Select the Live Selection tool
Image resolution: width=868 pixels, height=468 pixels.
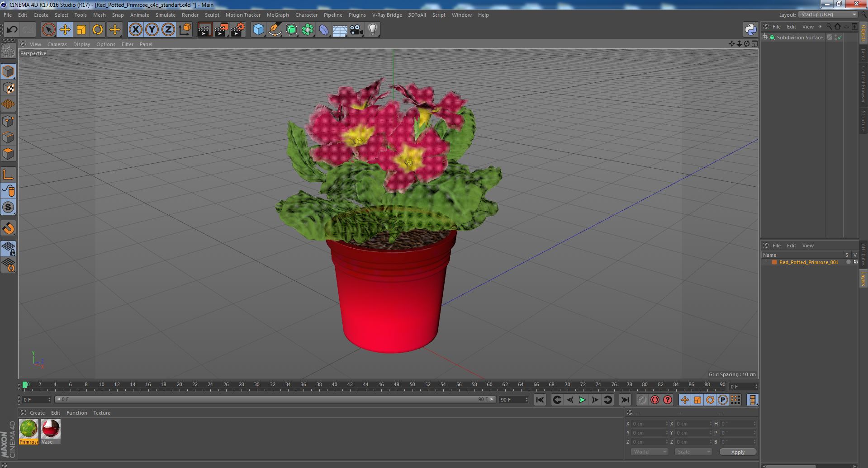pos(48,30)
